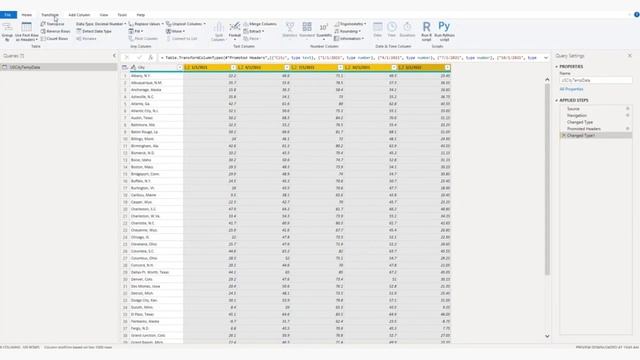Open the File menu

click(8, 15)
